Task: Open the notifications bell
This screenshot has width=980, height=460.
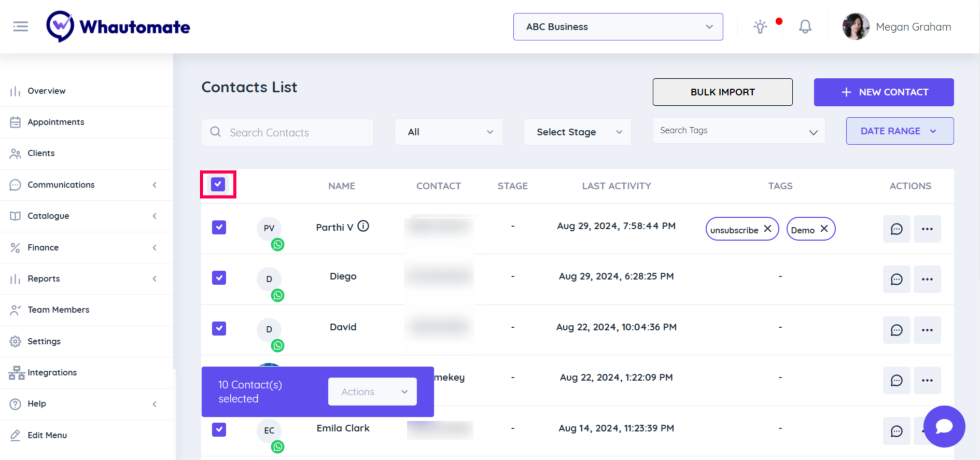Action: (x=805, y=26)
